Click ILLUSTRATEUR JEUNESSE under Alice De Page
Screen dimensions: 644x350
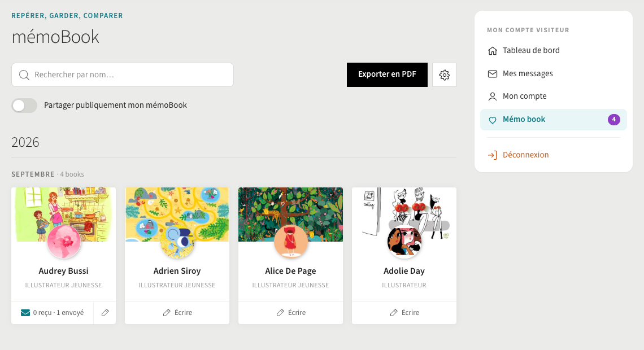290,285
